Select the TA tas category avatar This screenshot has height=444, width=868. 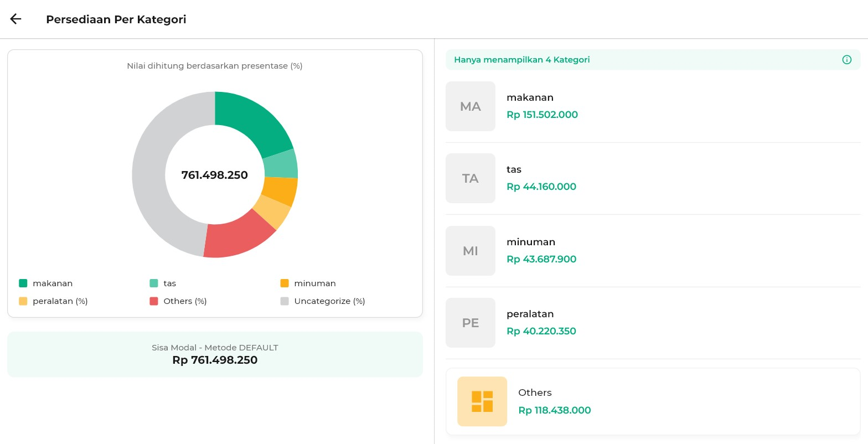pyautogui.click(x=470, y=178)
